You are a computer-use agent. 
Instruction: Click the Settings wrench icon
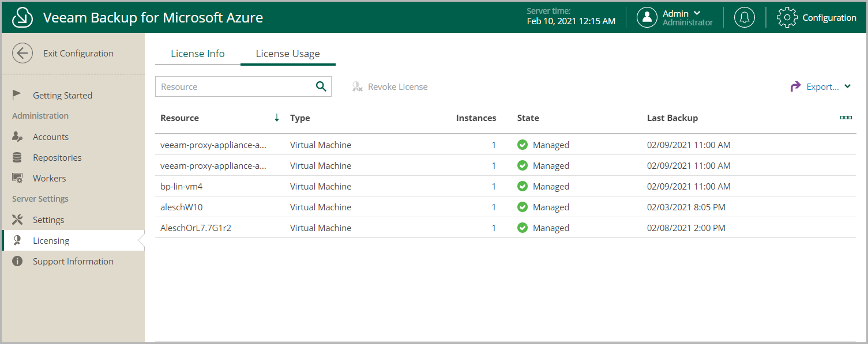(x=17, y=220)
